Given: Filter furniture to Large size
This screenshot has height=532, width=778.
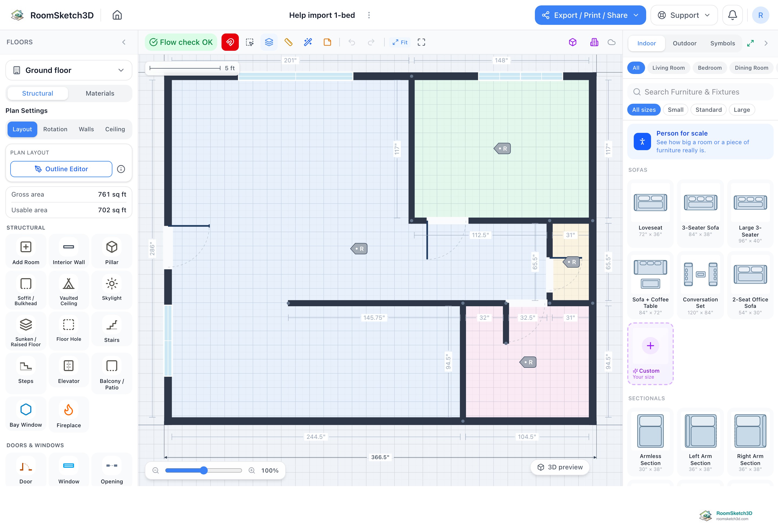Looking at the screenshot, I should [x=742, y=110].
